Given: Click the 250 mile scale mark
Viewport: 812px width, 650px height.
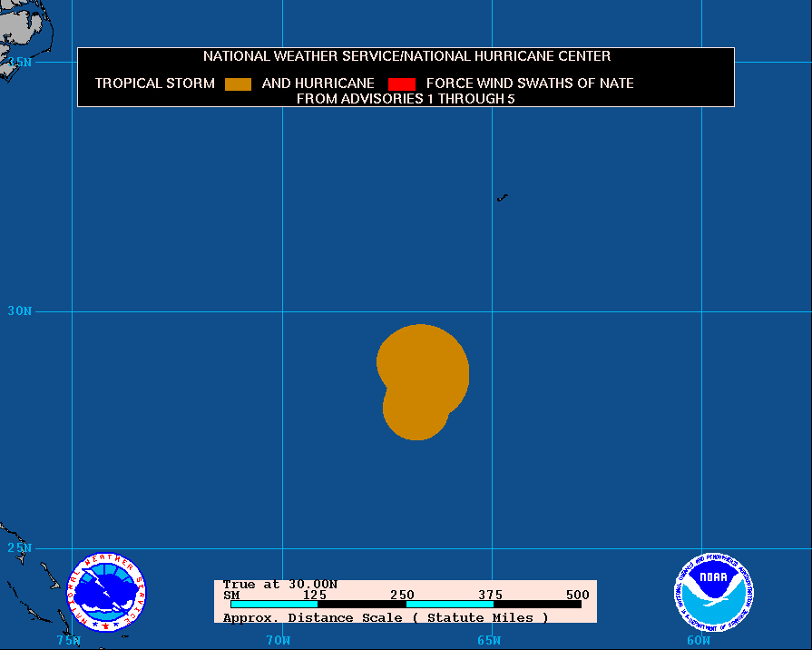Looking at the screenshot, I should (x=403, y=595).
